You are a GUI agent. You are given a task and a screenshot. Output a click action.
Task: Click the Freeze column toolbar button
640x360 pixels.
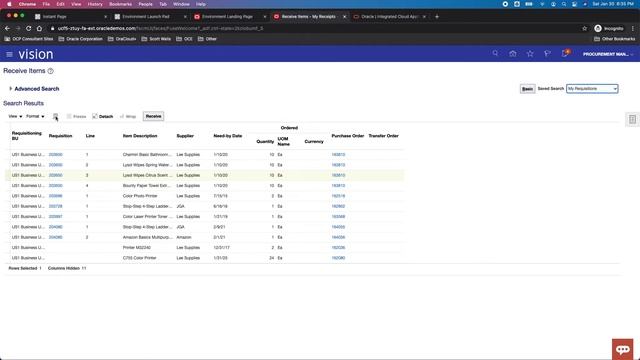coord(76,116)
